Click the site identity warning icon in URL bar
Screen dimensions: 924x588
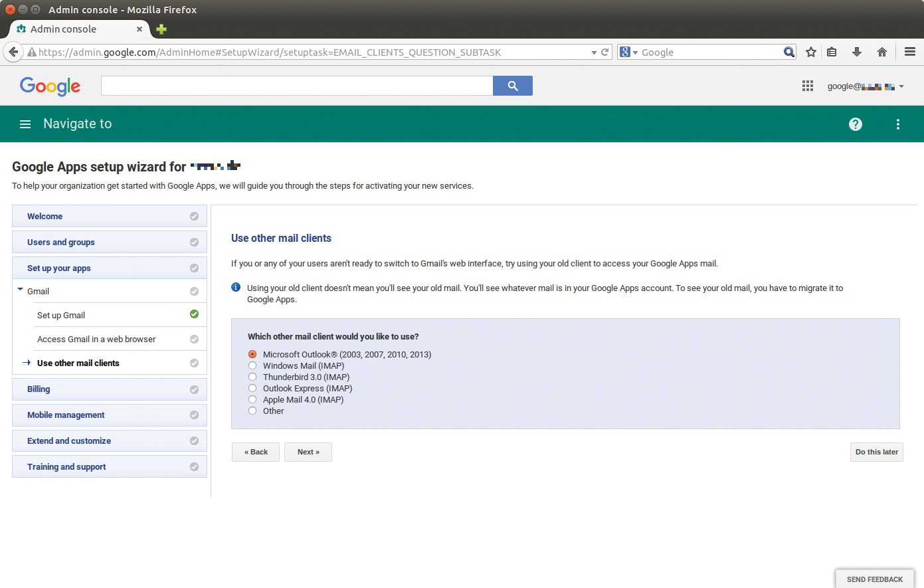(31, 52)
